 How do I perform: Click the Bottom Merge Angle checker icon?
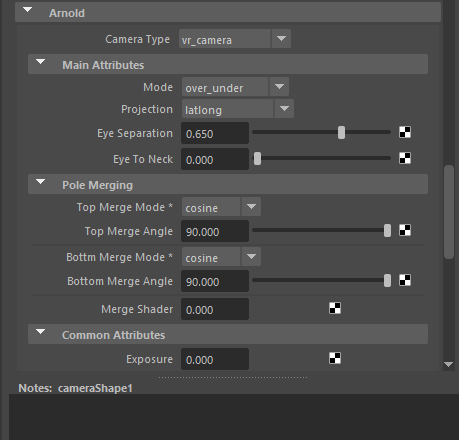coord(405,280)
